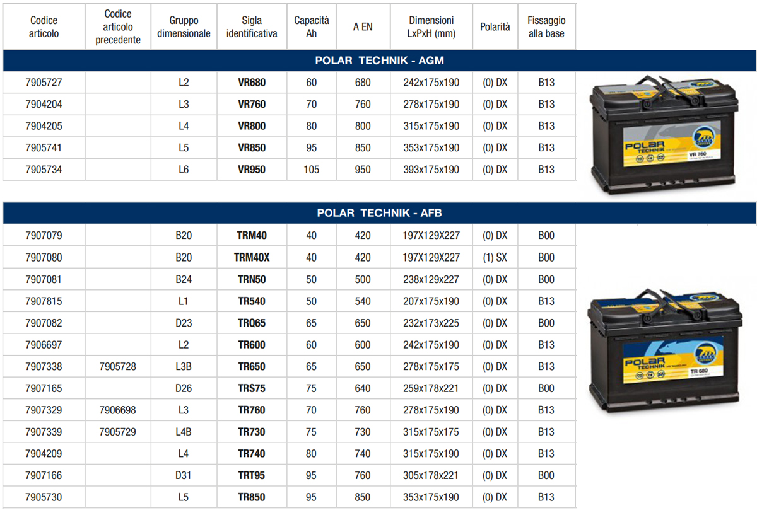Click the 393x175x190 dimensions cell
This screenshot has width=757, height=532.
[431, 170]
